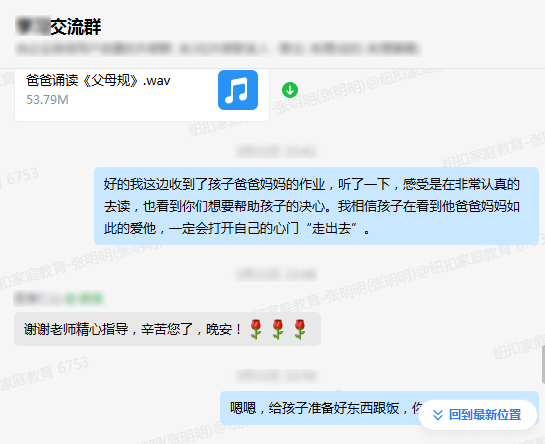
Task: Click the last rose emoji
Action: coord(300,329)
